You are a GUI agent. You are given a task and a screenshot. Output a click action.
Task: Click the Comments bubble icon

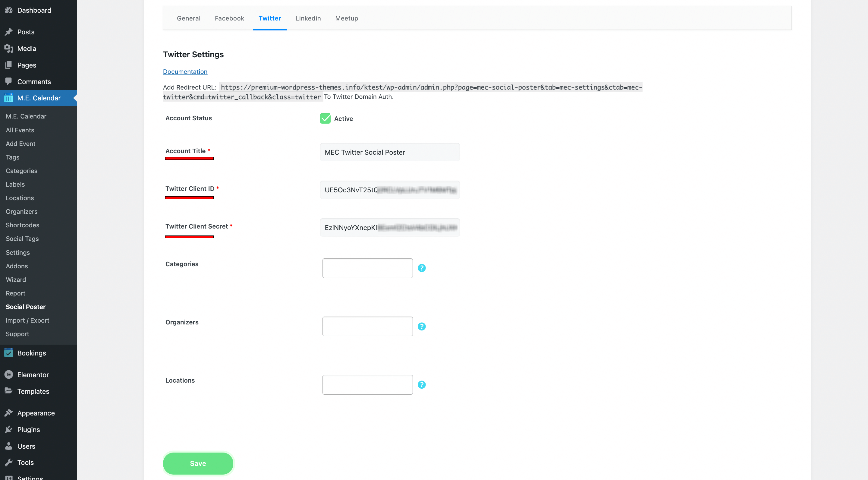click(9, 81)
